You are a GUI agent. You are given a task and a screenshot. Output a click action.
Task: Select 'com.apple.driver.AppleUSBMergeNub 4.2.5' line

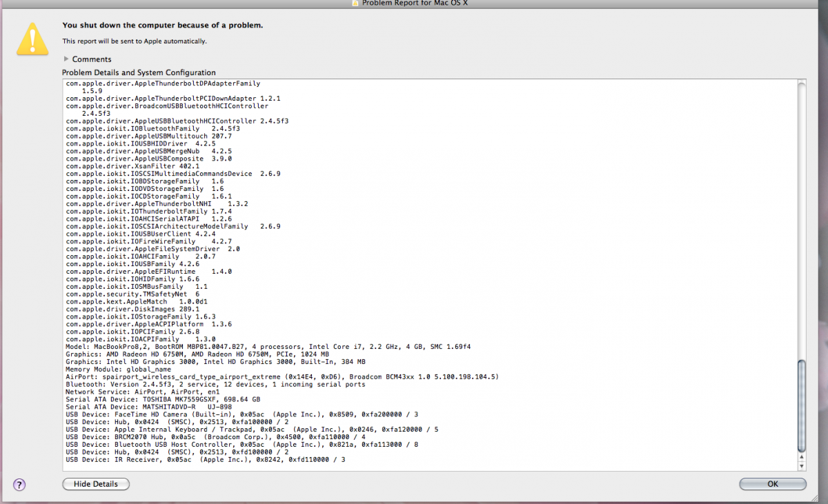point(149,151)
